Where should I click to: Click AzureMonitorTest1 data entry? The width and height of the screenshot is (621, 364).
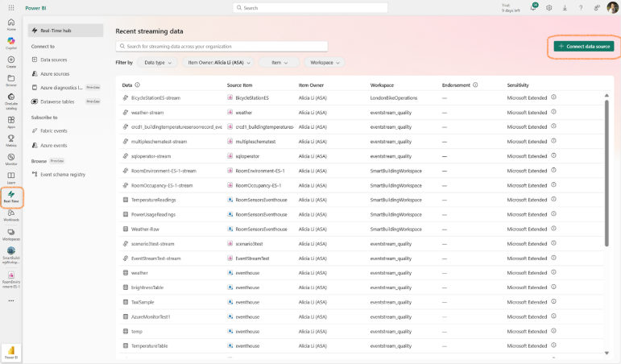click(151, 316)
